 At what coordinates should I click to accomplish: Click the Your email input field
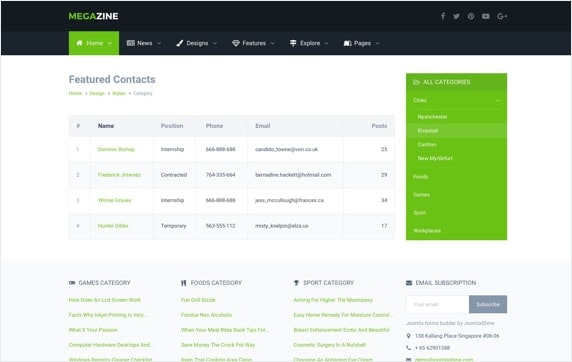point(437,304)
